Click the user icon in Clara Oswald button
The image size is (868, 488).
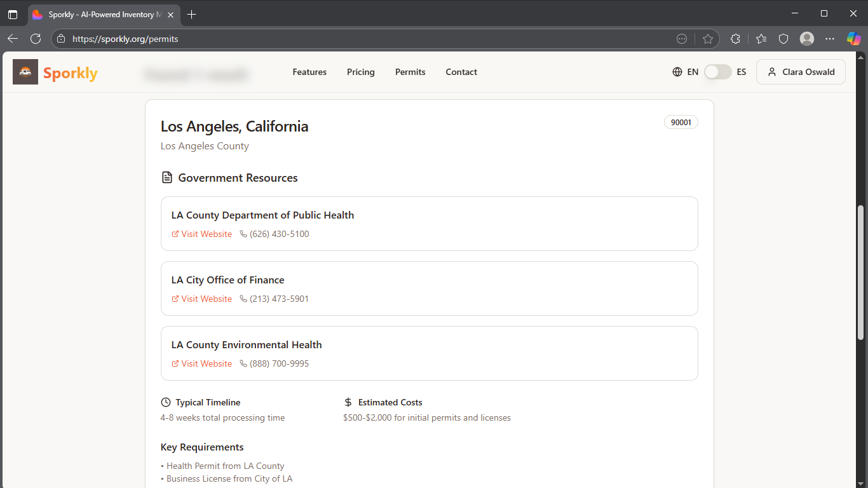(x=772, y=72)
